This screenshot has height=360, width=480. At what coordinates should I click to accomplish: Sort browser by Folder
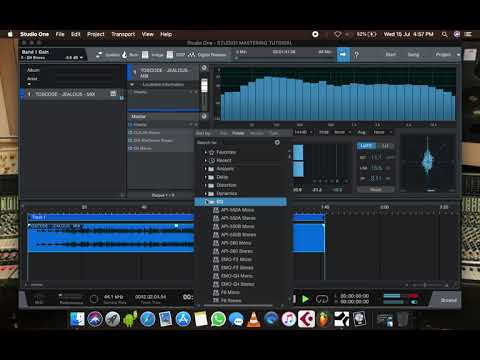(x=238, y=133)
